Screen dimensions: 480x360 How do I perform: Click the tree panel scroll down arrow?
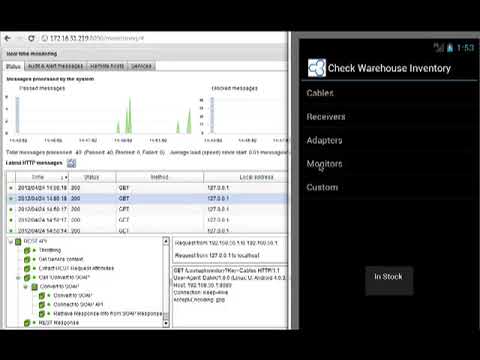pyautogui.click(x=166, y=323)
